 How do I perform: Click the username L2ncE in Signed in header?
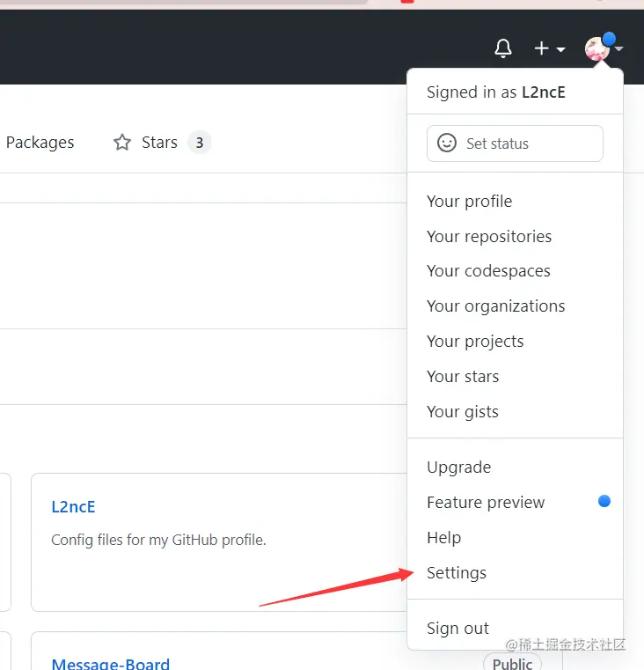tap(544, 92)
